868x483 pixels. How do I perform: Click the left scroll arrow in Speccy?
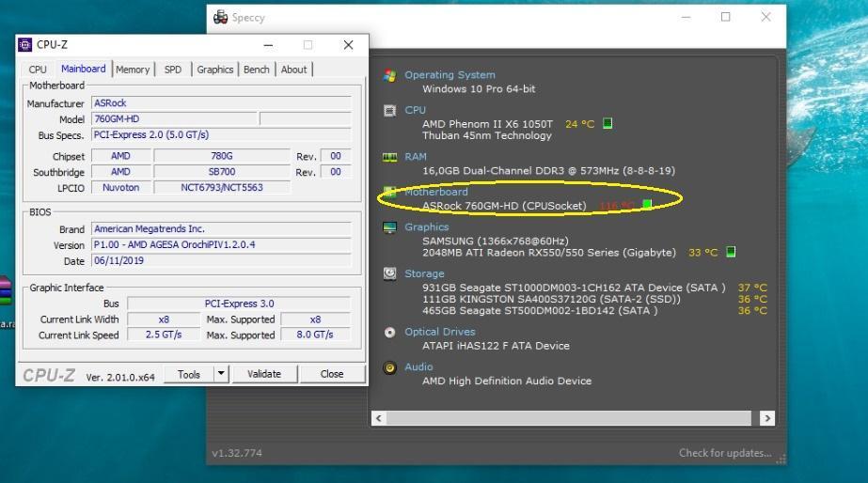pyautogui.click(x=379, y=418)
